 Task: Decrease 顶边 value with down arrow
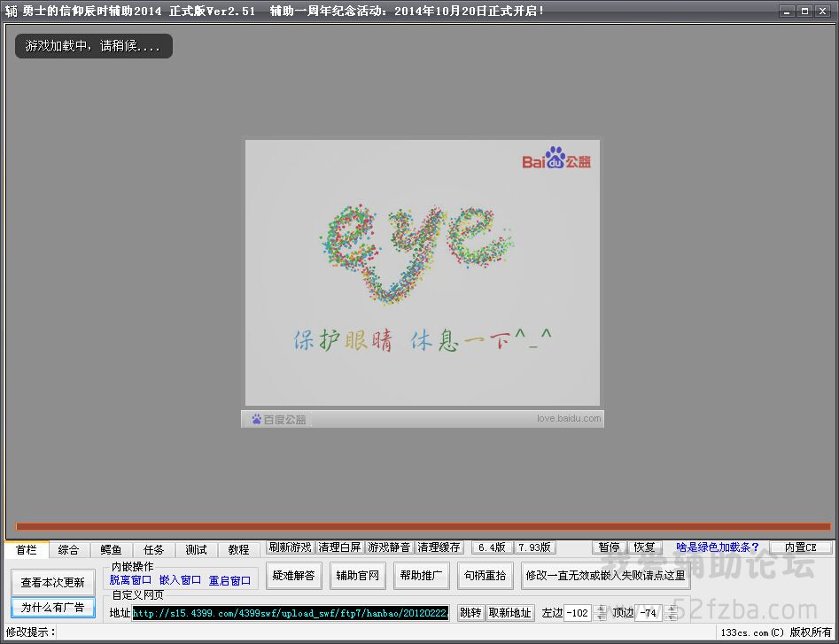[671, 617]
